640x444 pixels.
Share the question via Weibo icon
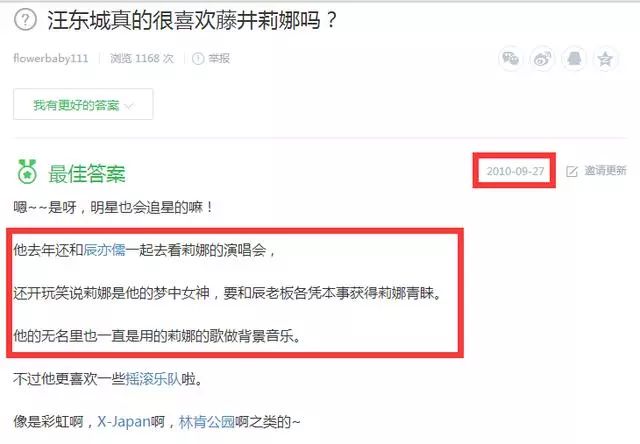pyautogui.click(x=542, y=58)
